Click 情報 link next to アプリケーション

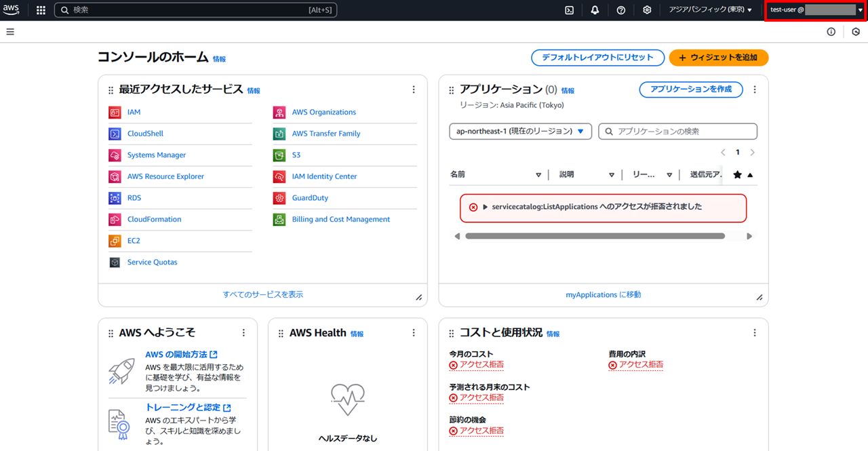pos(568,91)
